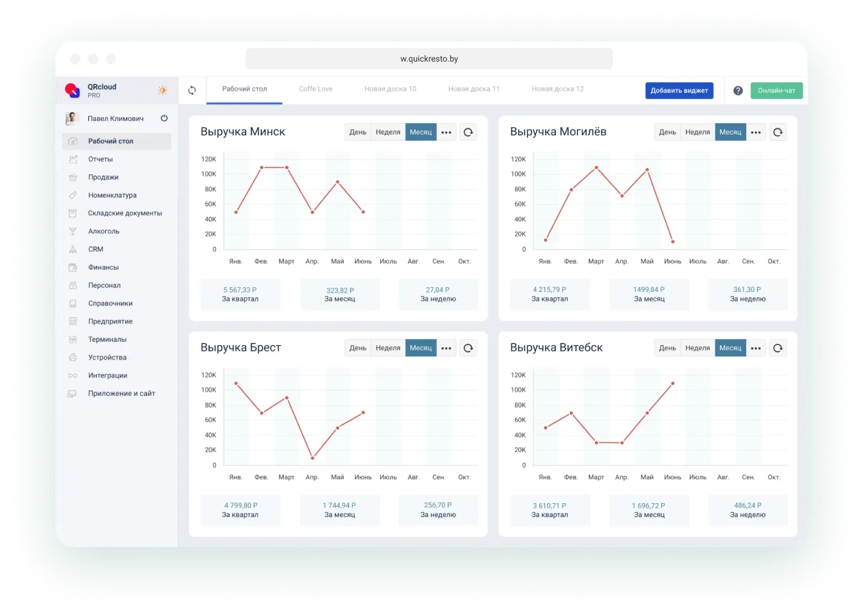Open ellipsis menu on Выручка Могилёв
This screenshot has height=616, width=863.
[756, 132]
